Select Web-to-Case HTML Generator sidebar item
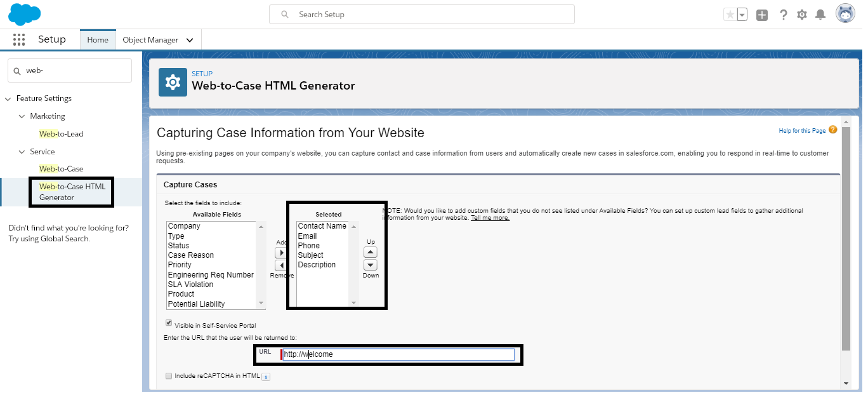The image size is (868, 395). (x=72, y=192)
